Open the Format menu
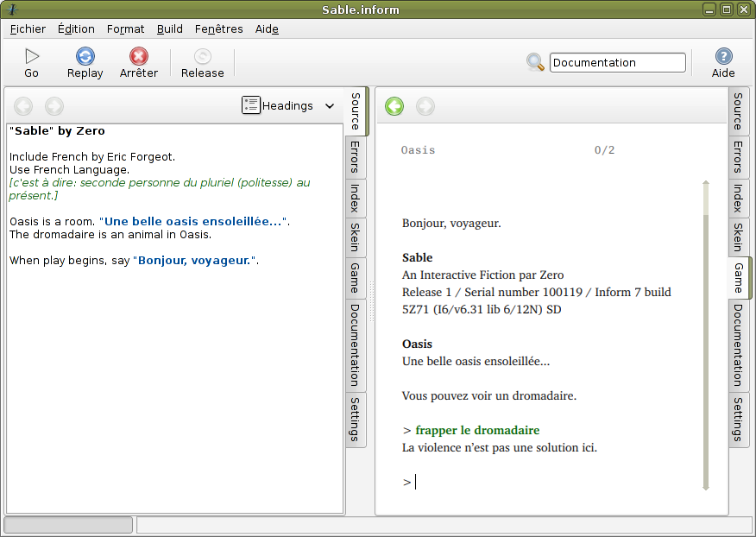The width and height of the screenshot is (756, 537). pos(125,28)
